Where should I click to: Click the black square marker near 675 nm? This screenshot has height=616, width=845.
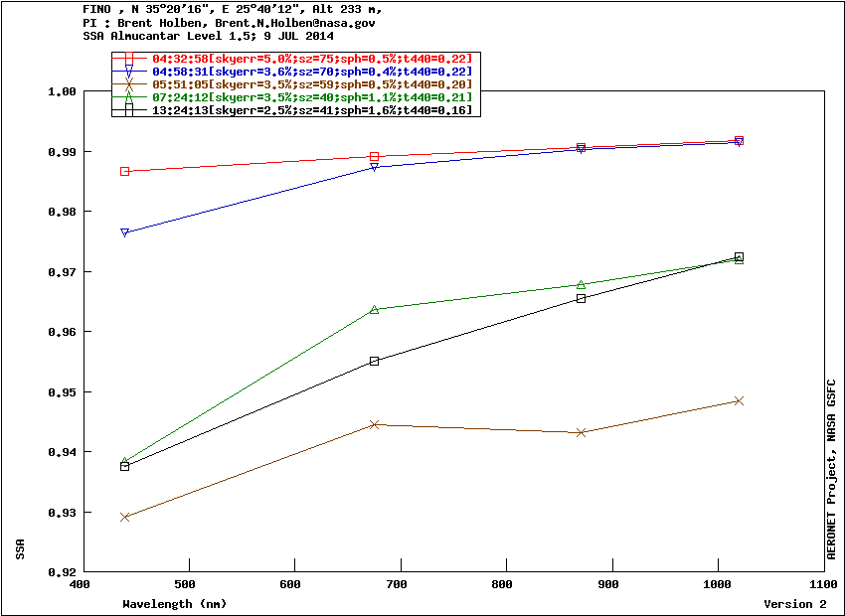(375, 361)
